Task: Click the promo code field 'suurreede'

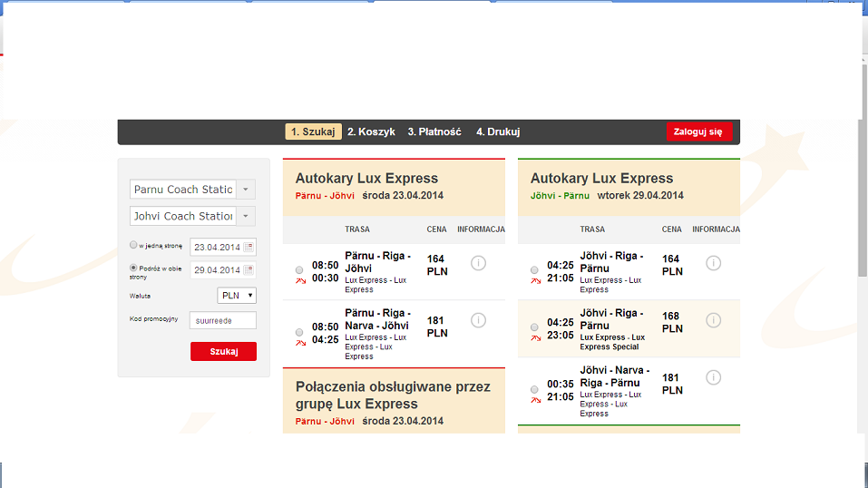Action: coord(223,320)
